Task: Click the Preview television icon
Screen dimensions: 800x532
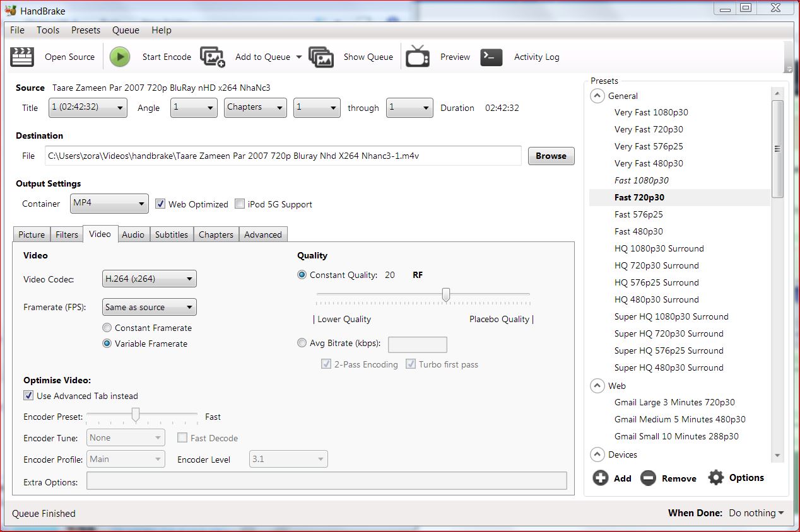Action: coord(418,56)
